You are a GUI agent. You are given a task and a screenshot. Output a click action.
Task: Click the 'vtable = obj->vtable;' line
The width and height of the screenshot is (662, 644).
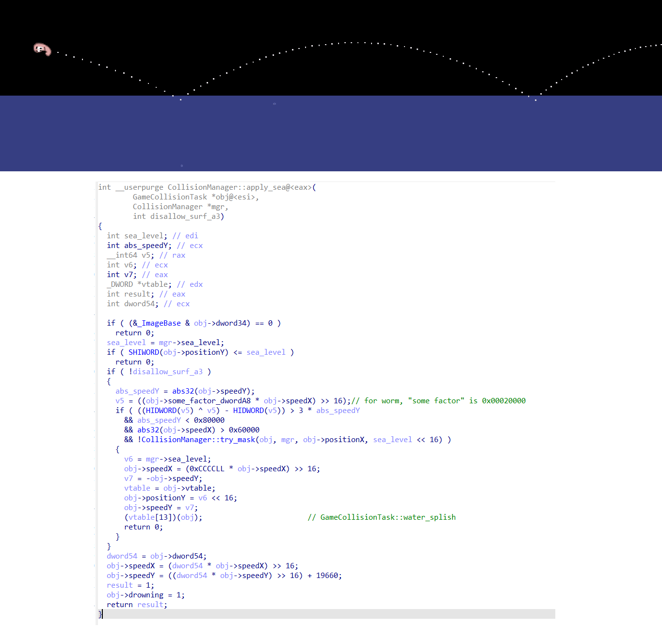coord(170,488)
